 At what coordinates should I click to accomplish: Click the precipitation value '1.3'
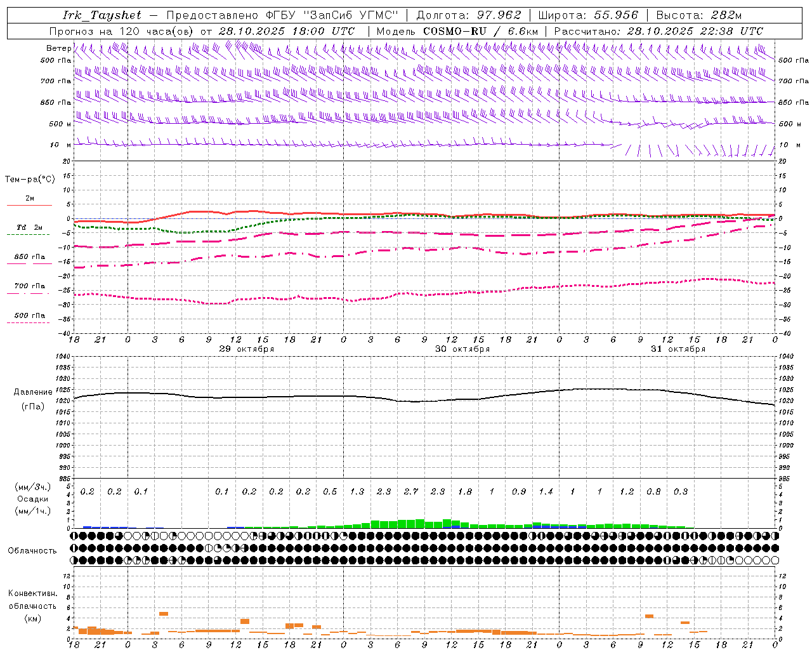[357, 492]
